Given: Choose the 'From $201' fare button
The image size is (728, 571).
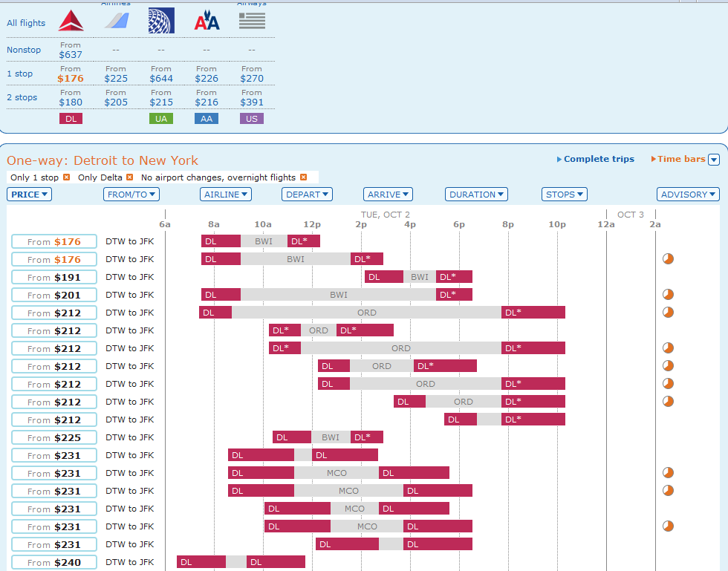Looking at the screenshot, I should [x=54, y=295].
